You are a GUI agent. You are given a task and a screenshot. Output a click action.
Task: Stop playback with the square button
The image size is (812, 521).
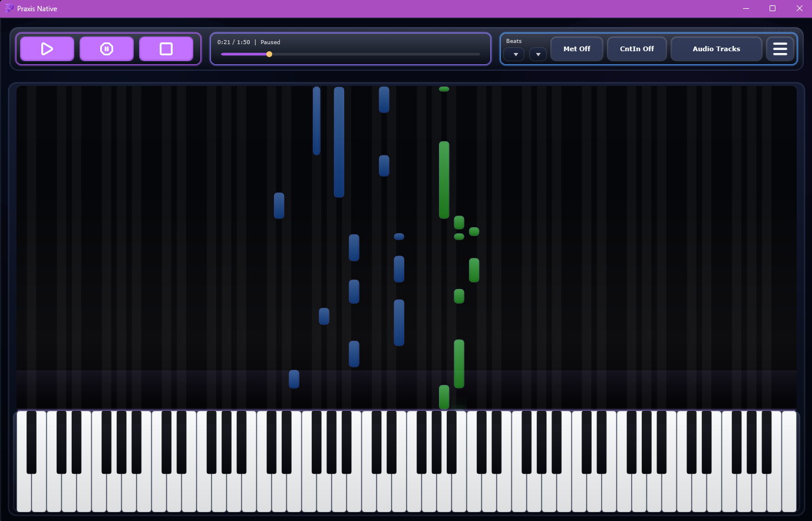(x=166, y=49)
